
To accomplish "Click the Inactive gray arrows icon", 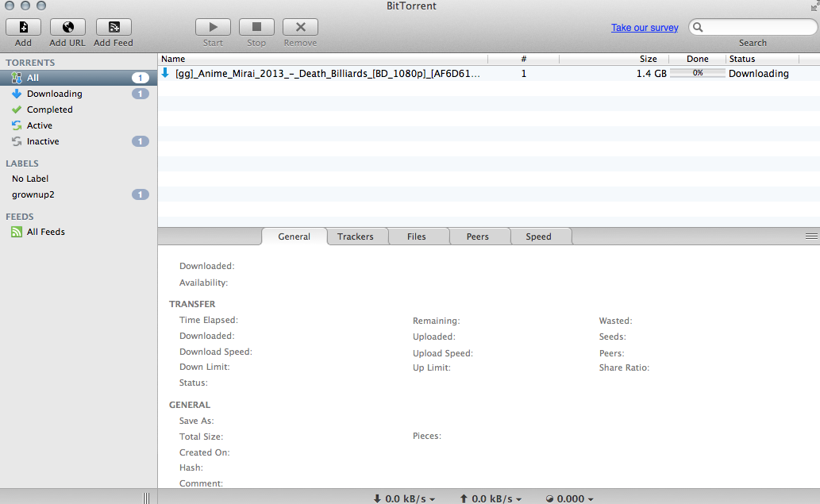I will point(17,141).
